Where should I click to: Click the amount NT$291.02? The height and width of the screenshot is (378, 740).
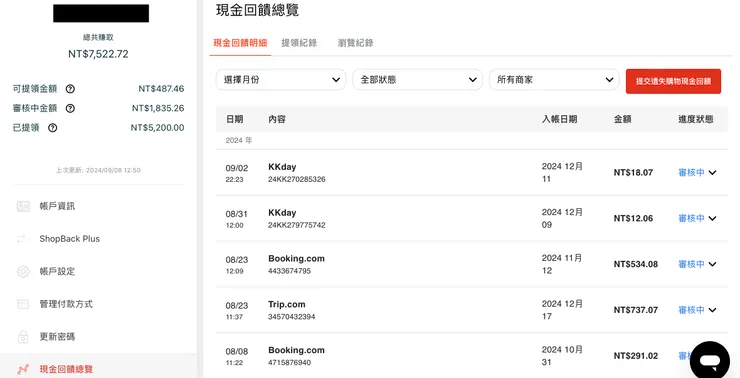[636, 356]
